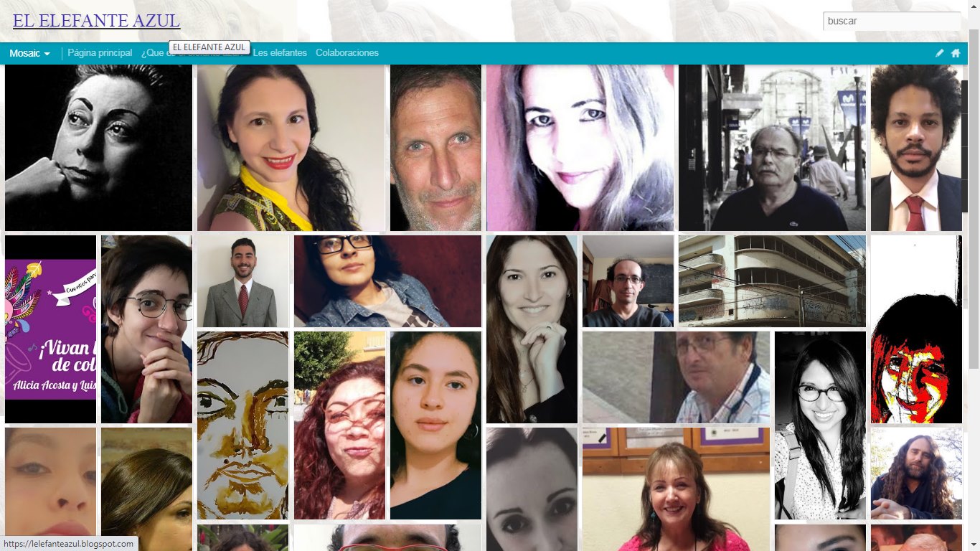Click the home icon in navbar

coord(956,53)
